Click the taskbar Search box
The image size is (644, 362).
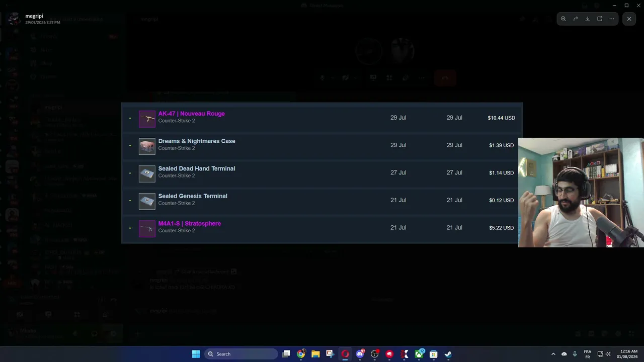[x=242, y=354]
